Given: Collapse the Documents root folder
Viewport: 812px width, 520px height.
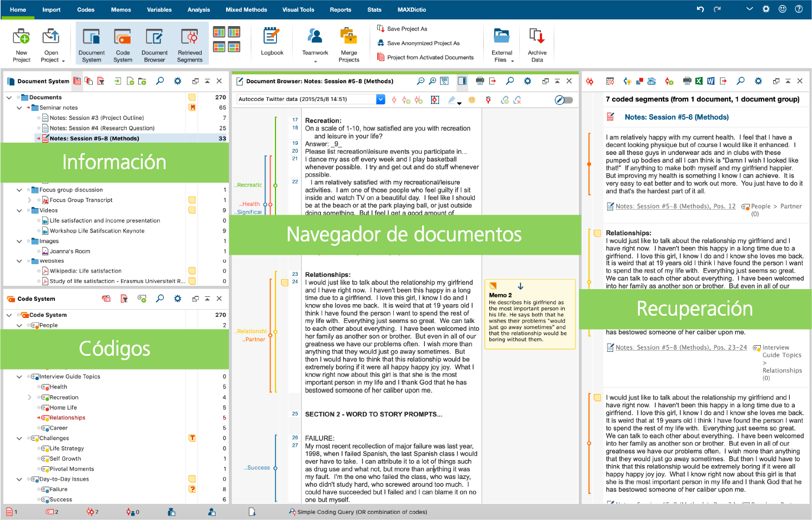Looking at the screenshot, I should click(x=9, y=98).
